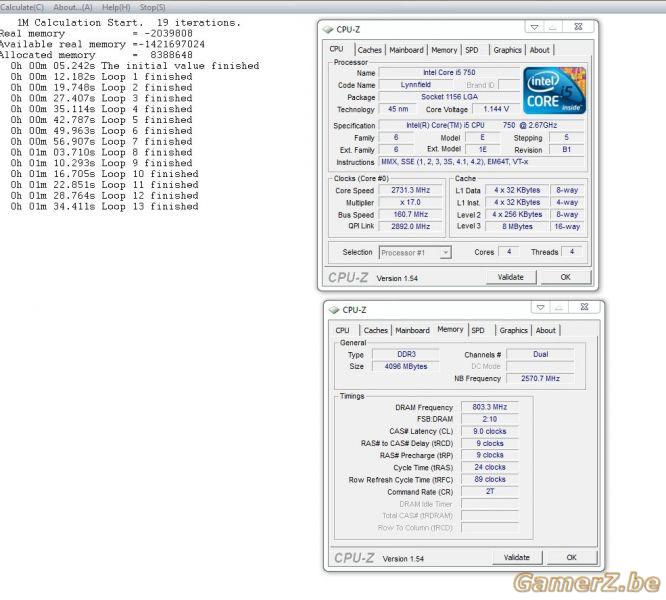Close the lower CPU-Z window
Viewport: 666px width, 600px height.
coord(584,307)
